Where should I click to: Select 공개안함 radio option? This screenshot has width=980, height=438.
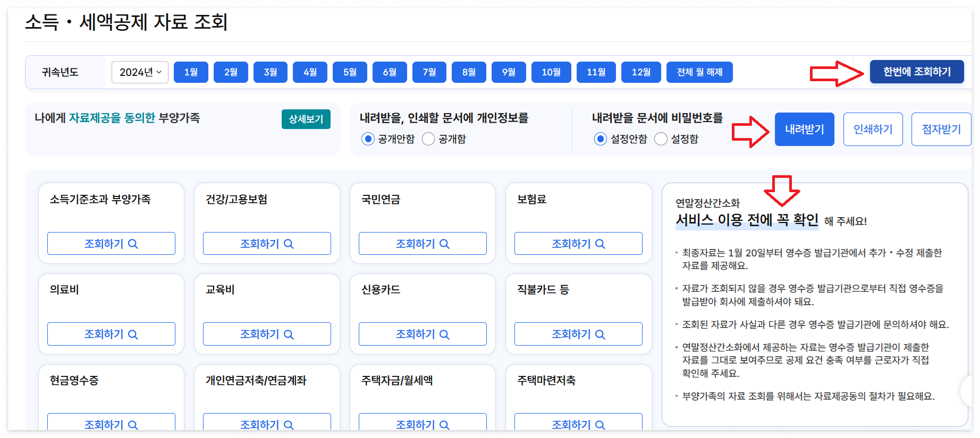coord(368,139)
